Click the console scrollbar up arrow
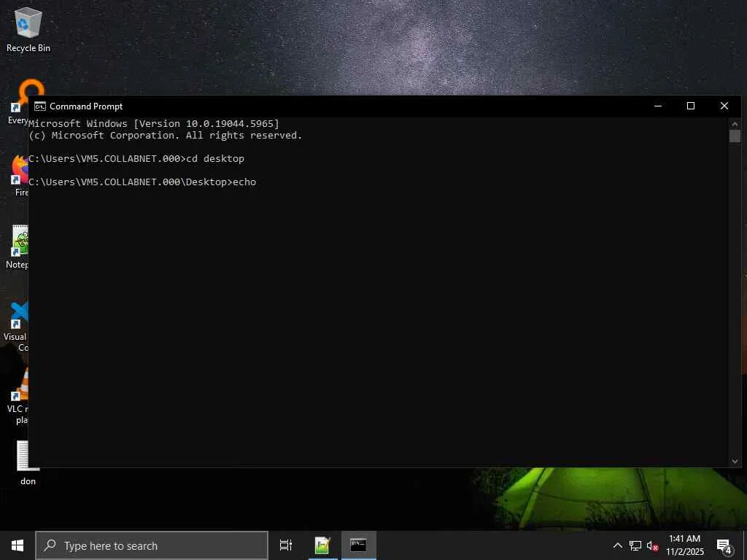 [735, 123]
